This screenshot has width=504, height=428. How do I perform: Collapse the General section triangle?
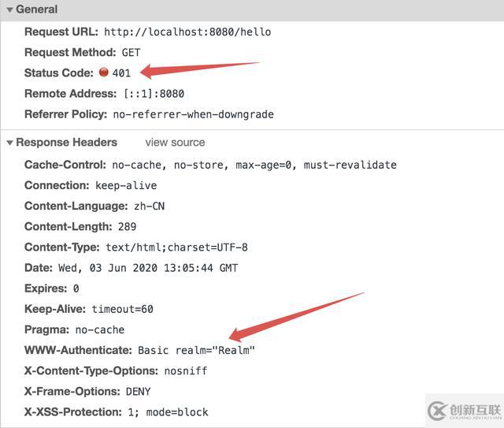pos(9,9)
